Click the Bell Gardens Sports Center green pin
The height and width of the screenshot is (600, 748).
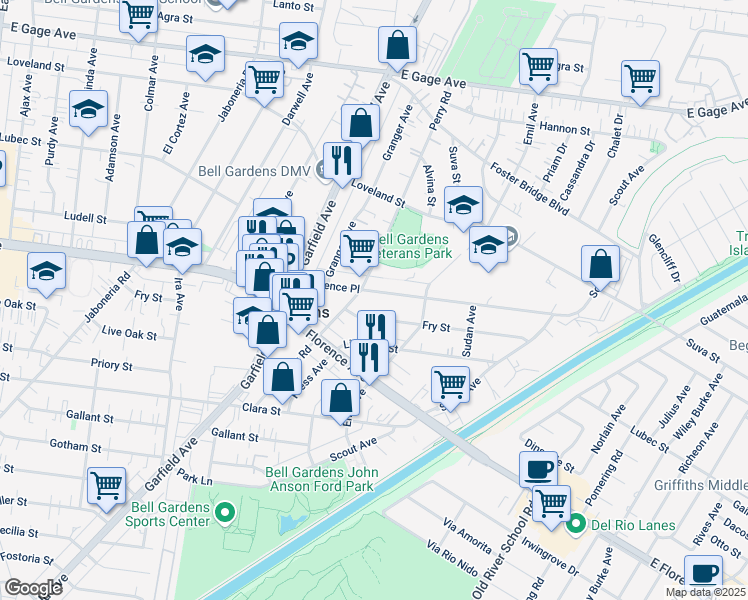225,514
